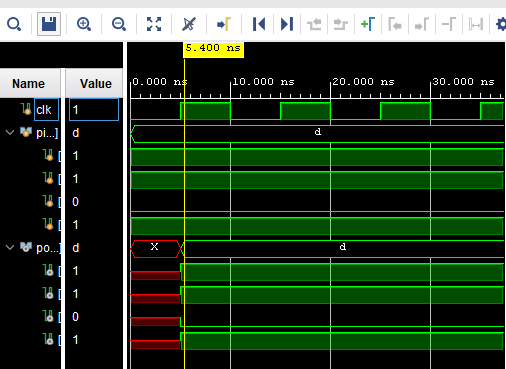Viewport: 506px width, 369px height.
Task: Add a new marker with green plus
Action: coord(368,24)
